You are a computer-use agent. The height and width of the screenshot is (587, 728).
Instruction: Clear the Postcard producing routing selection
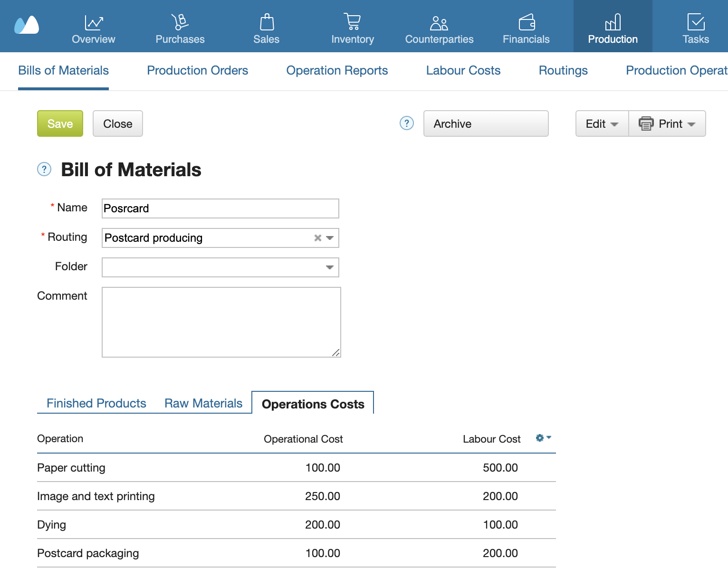(317, 238)
